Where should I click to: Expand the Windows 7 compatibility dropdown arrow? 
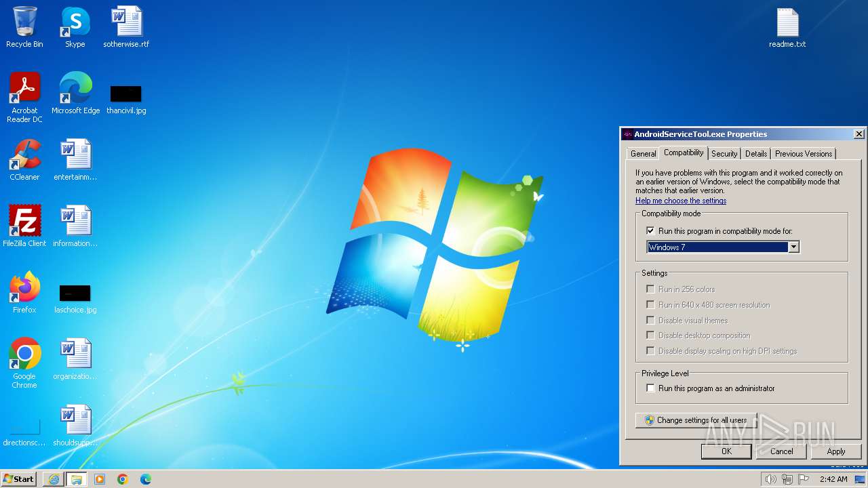pos(793,247)
